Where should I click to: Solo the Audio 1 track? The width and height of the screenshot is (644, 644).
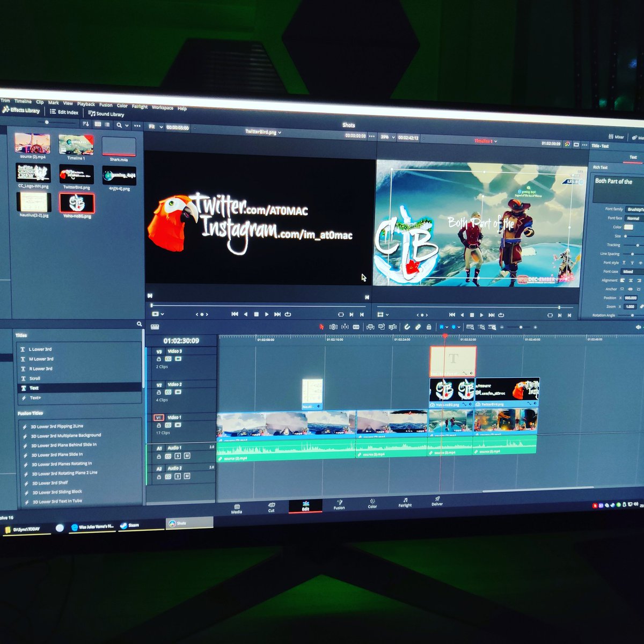point(177,456)
